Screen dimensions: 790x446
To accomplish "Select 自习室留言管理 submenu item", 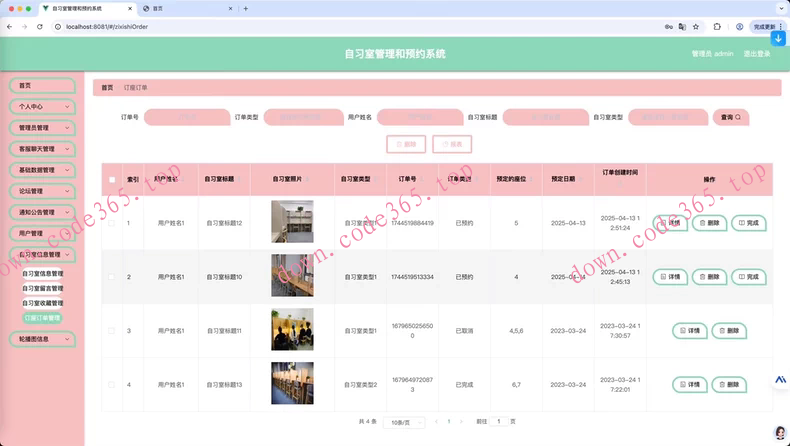I will click(x=42, y=288).
